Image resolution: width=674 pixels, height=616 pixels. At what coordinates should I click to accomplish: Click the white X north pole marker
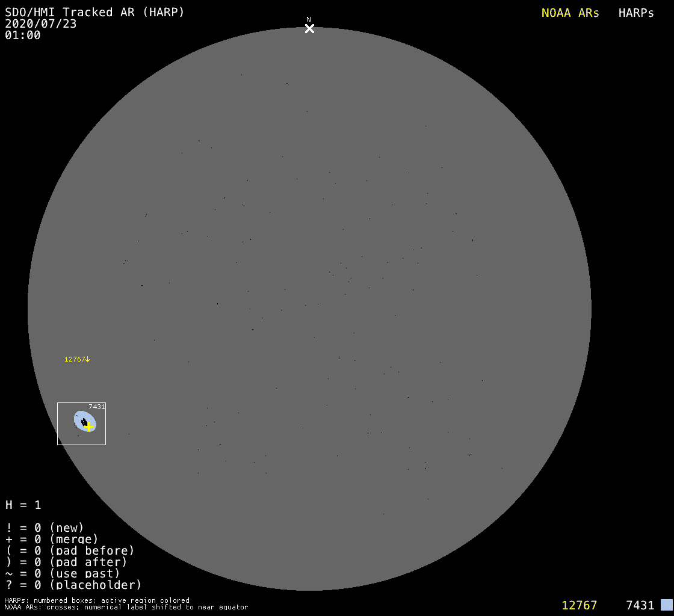[309, 29]
